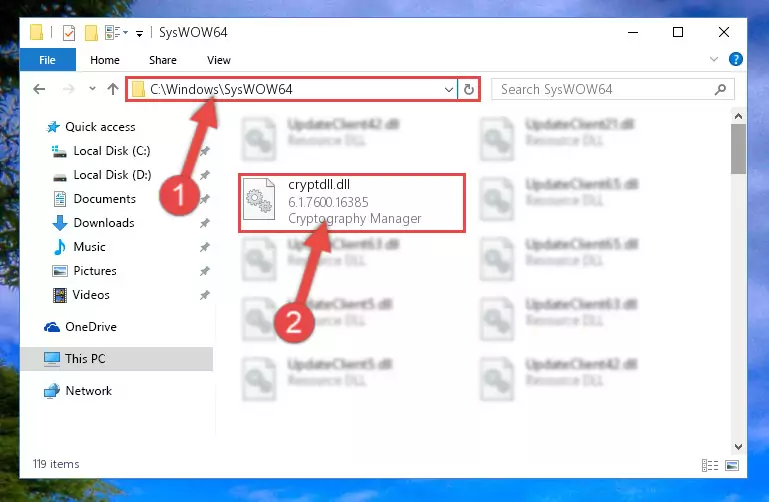Image resolution: width=769 pixels, height=502 pixels.
Task: Click the pin icon next to Videos
Action: (205, 295)
